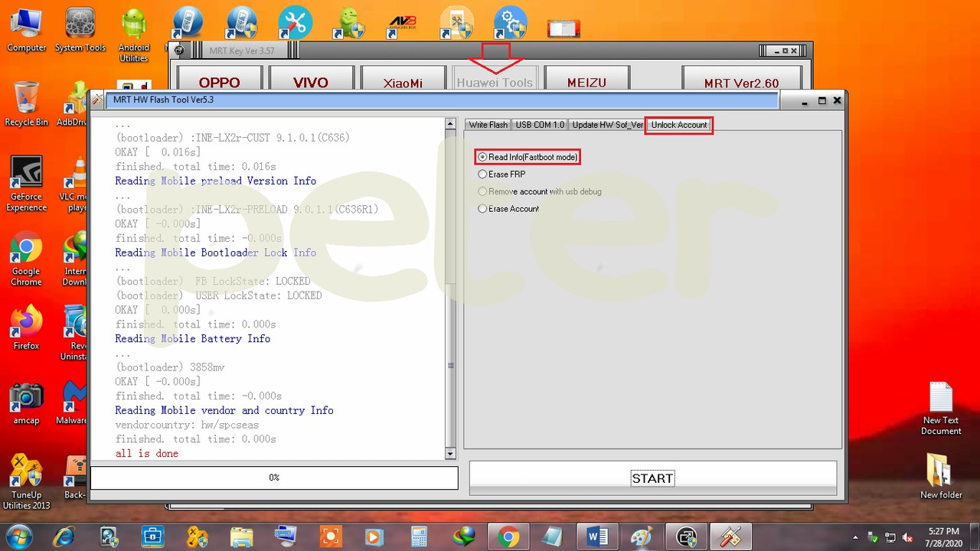This screenshot has height=551, width=980.
Task: Open the Update HW Sof_Ver tab
Action: click(x=607, y=125)
